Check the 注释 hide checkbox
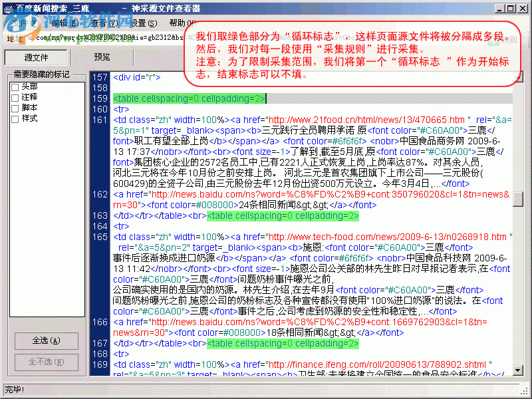Screen dimensions: 532x399 click(x=15, y=98)
